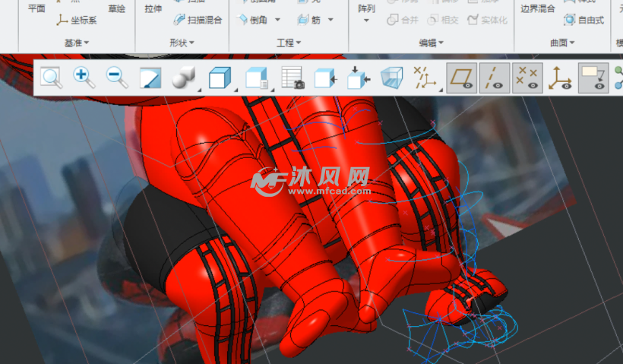Viewport: 623px width, 364px height.
Task: Click the 草绘 sketch button
Action: 117,8
